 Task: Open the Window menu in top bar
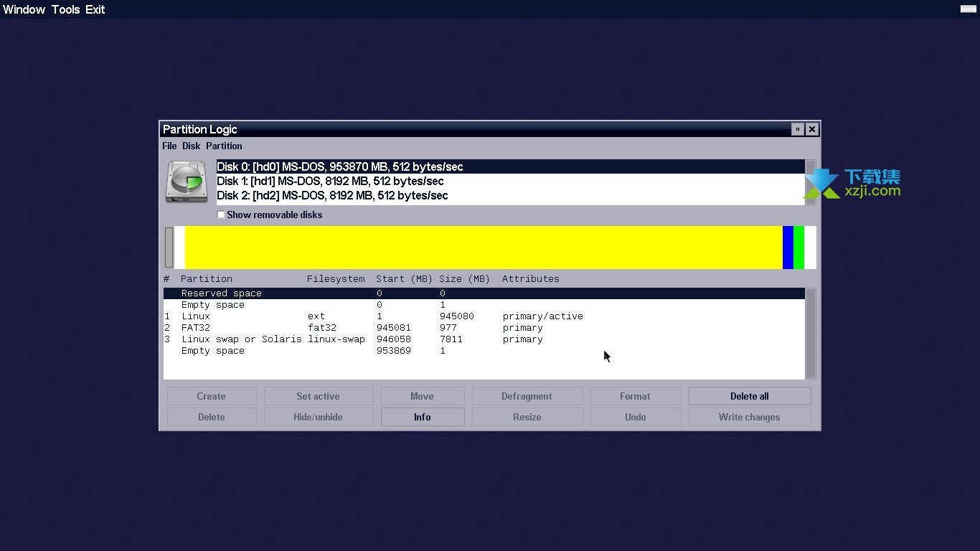(24, 9)
